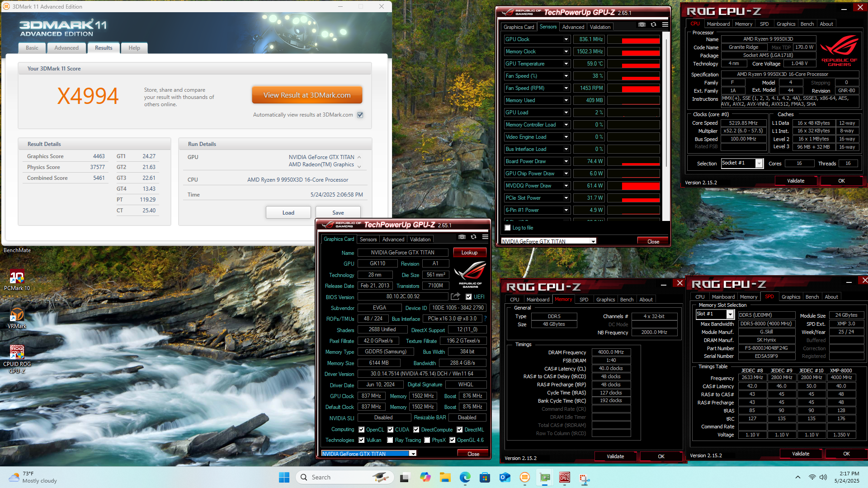This screenshot has width=868, height=488.
Task: Click the Fan Speed (RPM) sensor graph
Action: tap(633, 88)
